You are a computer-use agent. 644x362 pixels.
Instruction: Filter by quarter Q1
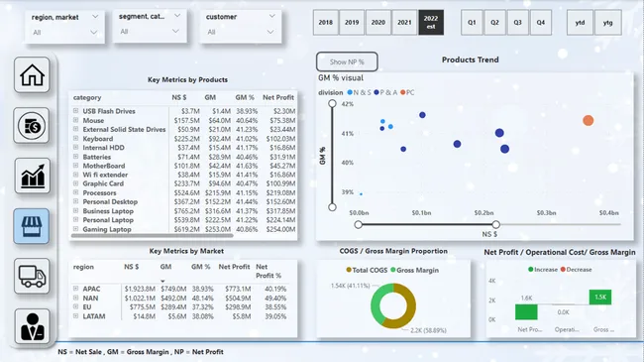pos(472,22)
